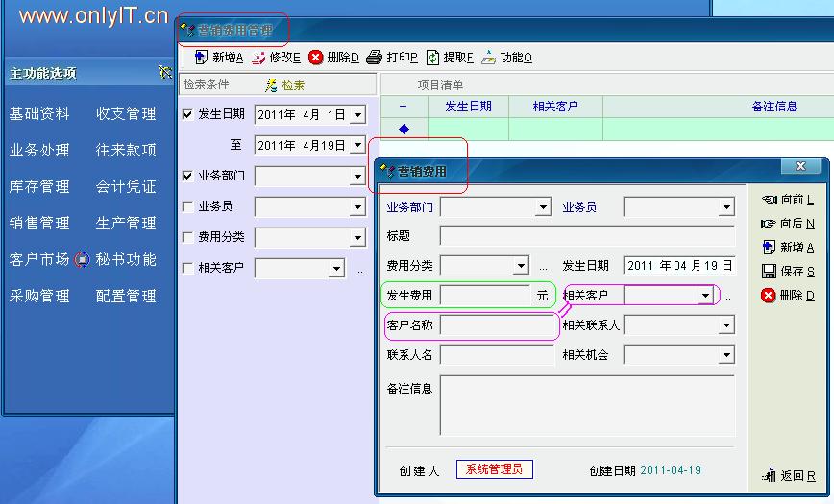834x504 pixels.
Task: Open 销售管理 in the main function menu
Action: pyautogui.click(x=39, y=223)
